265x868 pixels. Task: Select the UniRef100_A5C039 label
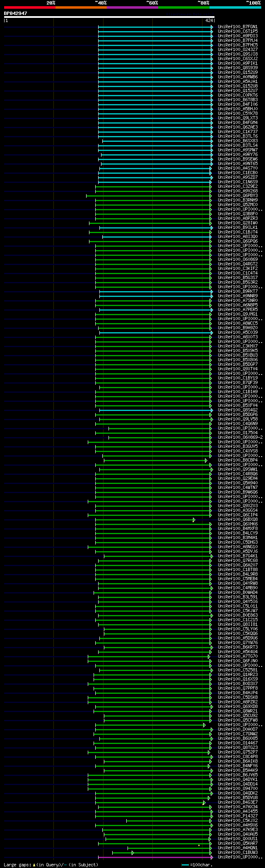click(238, 333)
